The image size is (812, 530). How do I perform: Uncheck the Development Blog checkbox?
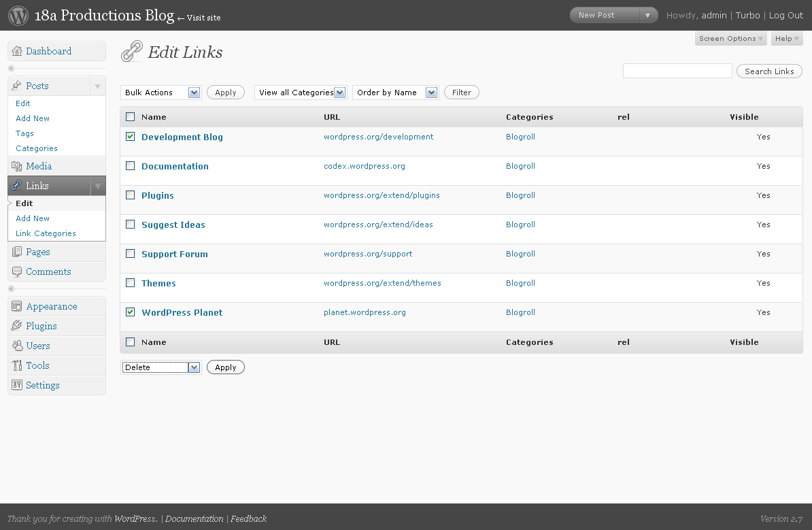(x=131, y=137)
